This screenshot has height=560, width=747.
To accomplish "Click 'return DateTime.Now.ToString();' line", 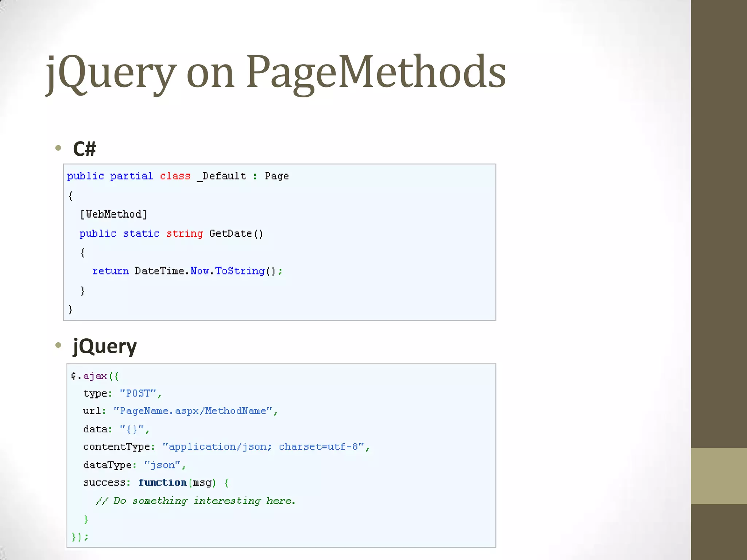I will point(187,271).
